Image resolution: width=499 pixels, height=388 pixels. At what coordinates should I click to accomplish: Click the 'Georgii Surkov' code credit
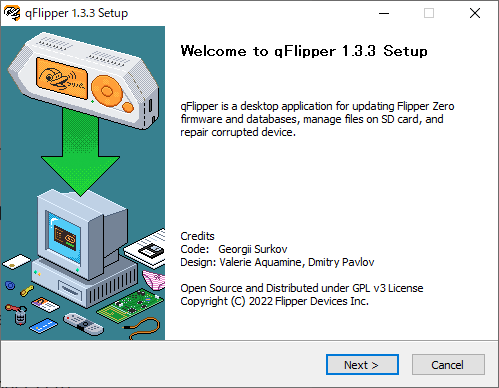pos(253,249)
